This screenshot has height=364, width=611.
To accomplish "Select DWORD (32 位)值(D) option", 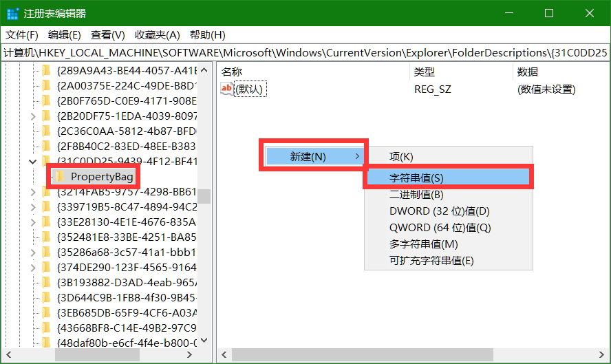I will [x=439, y=211].
